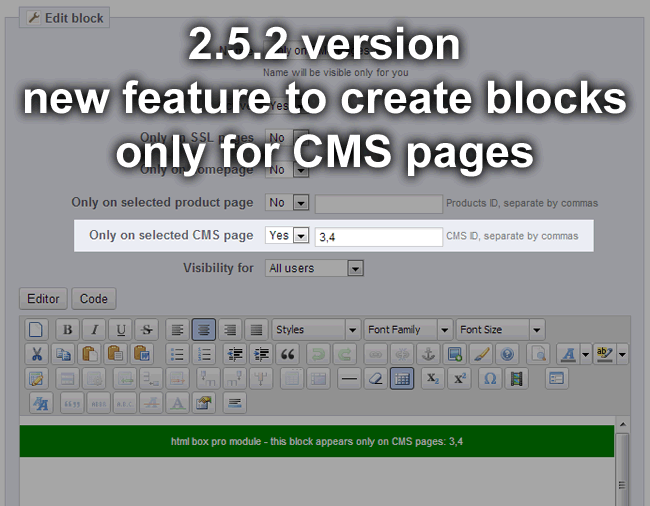Open the 'Only on selected product page' dropdown
The height and width of the screenshot is (506, 650).
point(287,203)
